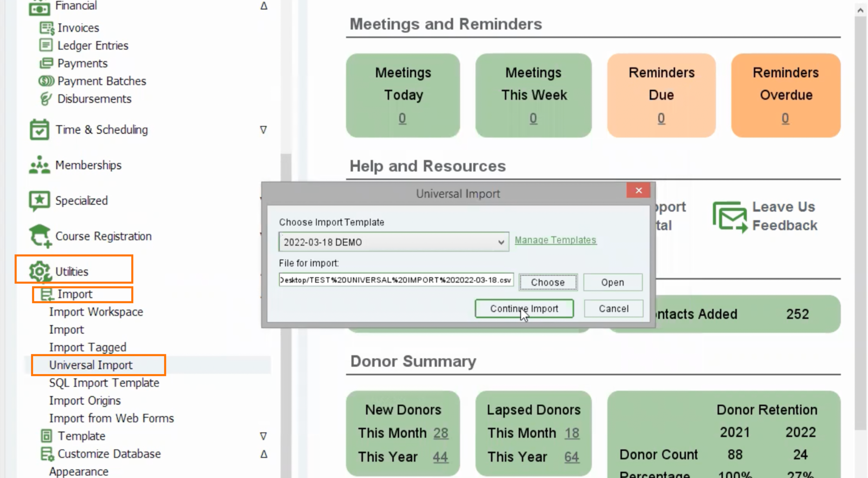Expand the Template section arrow

(264, 436)
